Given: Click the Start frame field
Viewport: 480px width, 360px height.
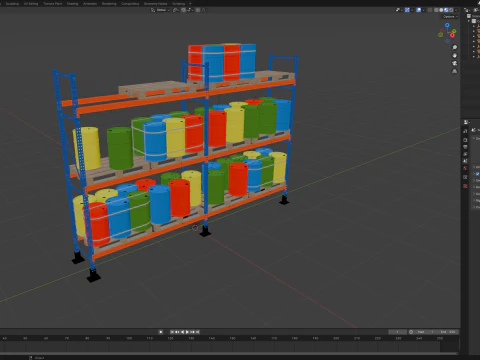Looking at the screenshot, I should tap(426, 332).
